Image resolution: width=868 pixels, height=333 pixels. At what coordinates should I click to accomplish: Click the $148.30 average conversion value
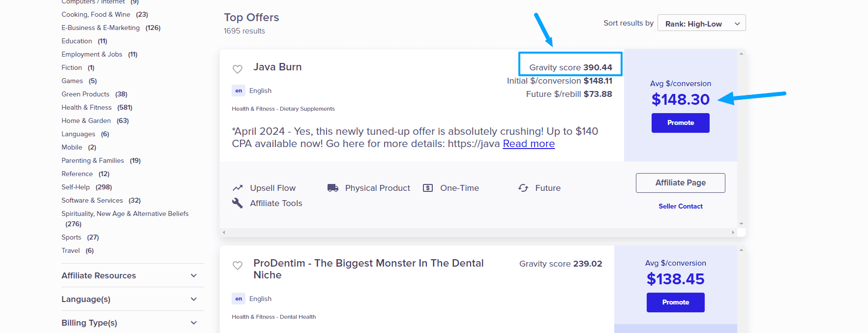681,99
